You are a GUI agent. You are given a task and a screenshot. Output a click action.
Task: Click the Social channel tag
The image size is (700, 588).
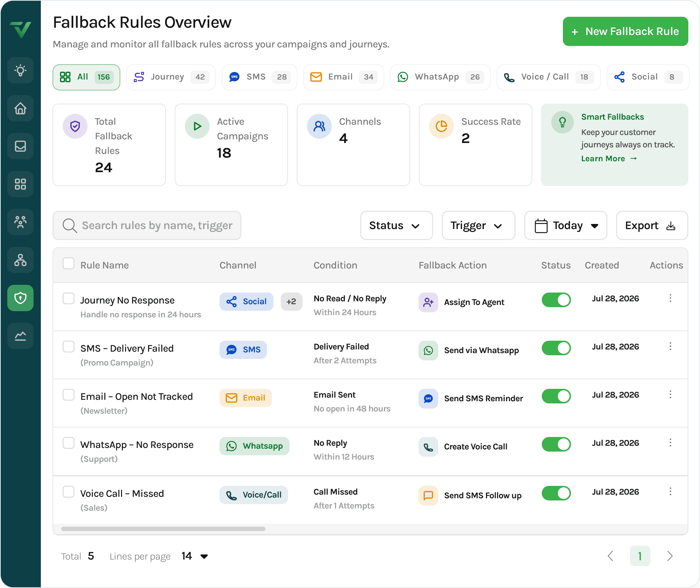tap(246, 302)
